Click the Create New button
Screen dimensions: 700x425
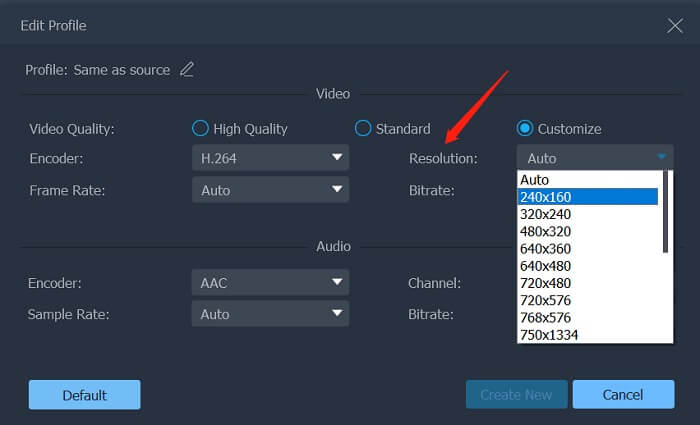point(517,395)
